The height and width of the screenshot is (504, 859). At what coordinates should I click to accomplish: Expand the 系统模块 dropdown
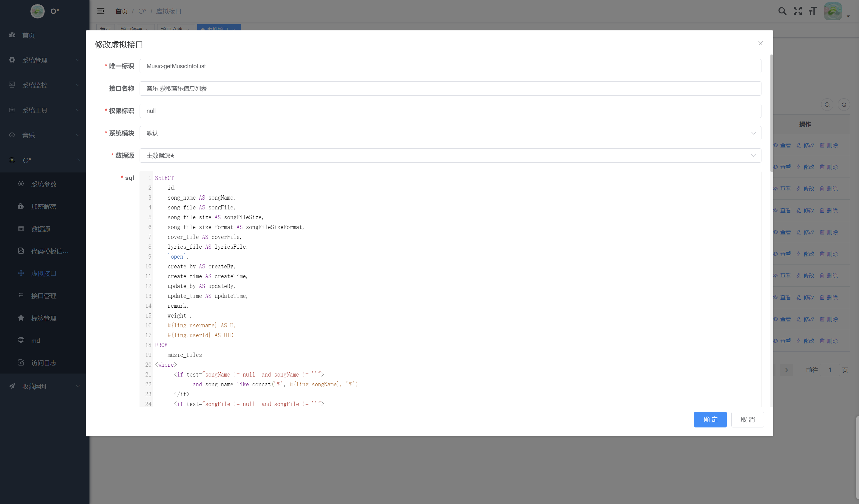click(450, 133)
